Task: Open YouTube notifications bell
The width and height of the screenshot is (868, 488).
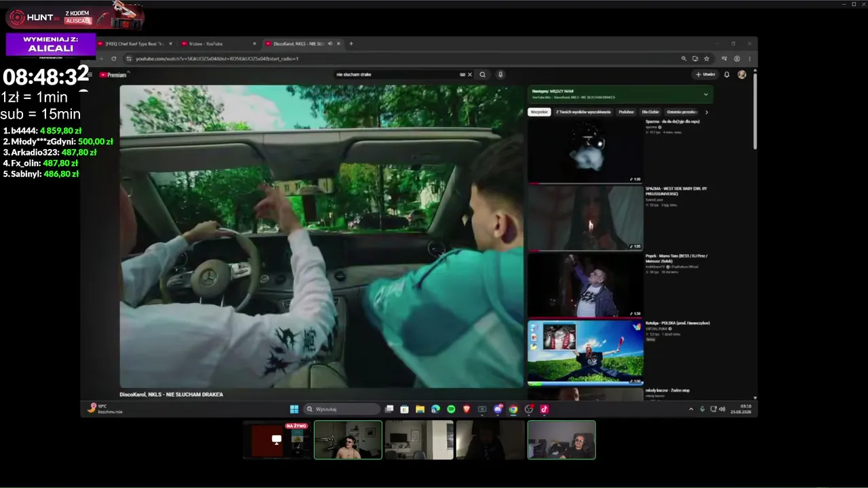Action: [x=726, y=75]
